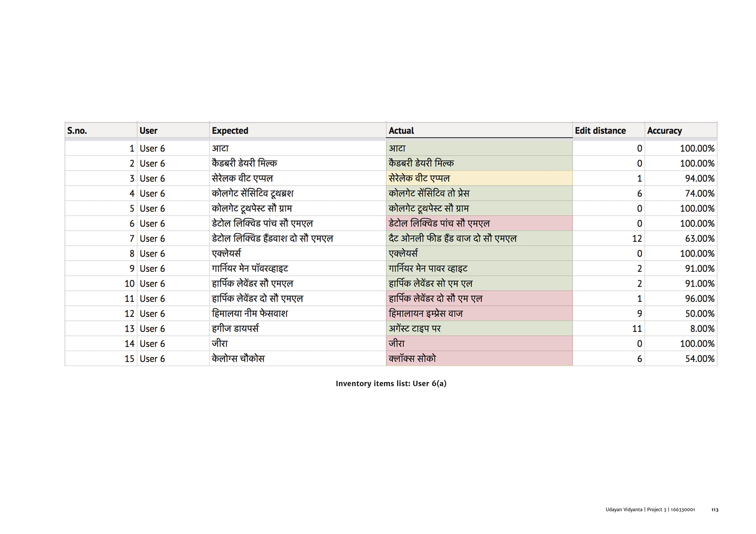Viewport: 756px width, 534px height.
Task: Click pink Actual cell in row 6
Action: (x=479, y=224)
